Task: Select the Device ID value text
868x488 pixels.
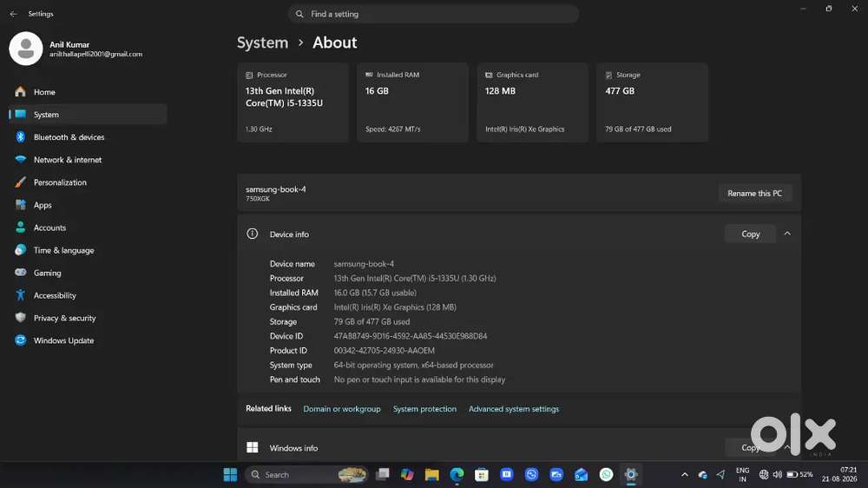Action: pyautogui.click(x=411, y=336)
